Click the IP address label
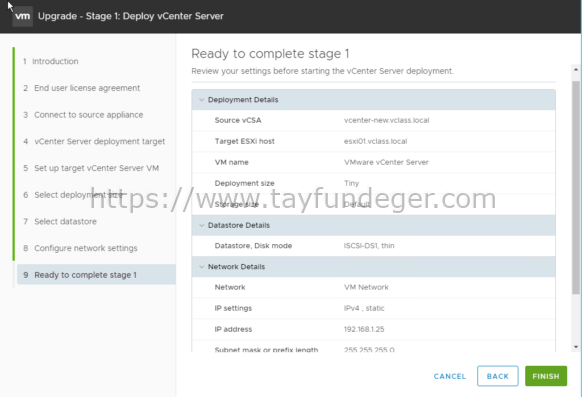This screenshot has height=397, width=582. 233,329
